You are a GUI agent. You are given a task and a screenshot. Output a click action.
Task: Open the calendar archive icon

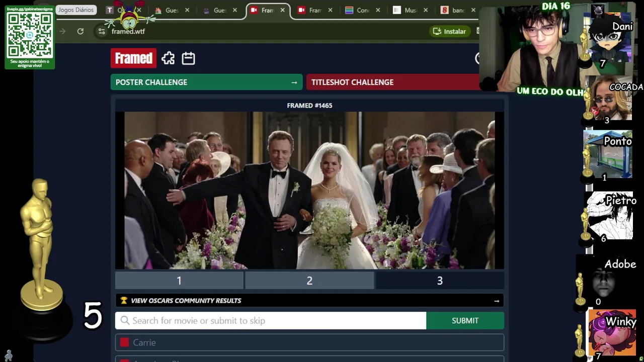tap(188, 58)
